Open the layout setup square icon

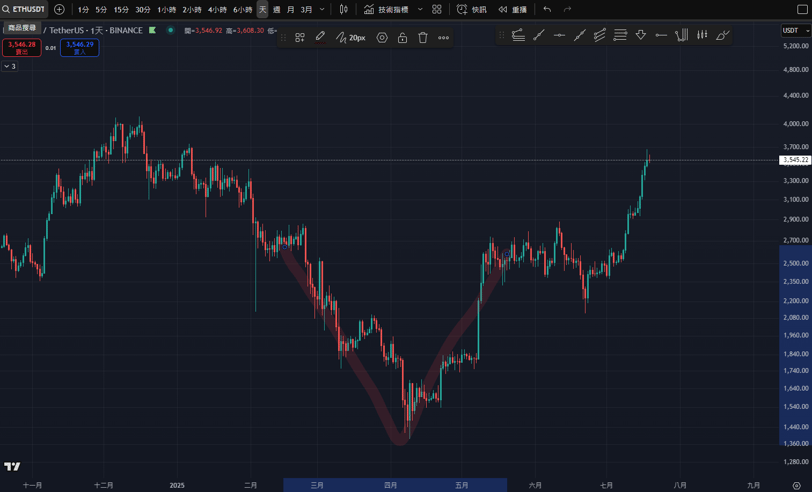(x=802, y=9)
